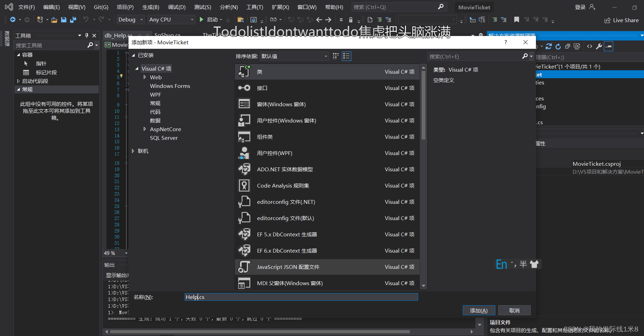Click Solution Explorer collapse all icon
The image size is (644, 336).
(x=567, y=46)
